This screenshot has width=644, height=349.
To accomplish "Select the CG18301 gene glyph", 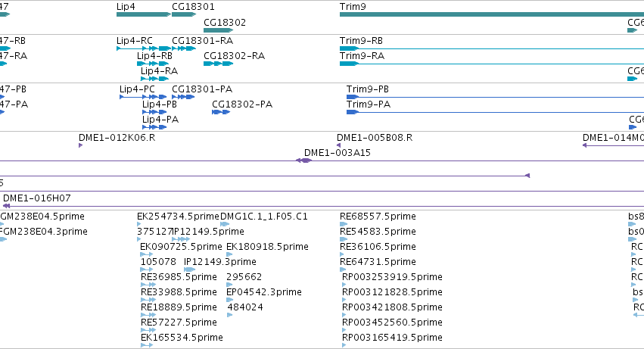I will pos(184,14).
